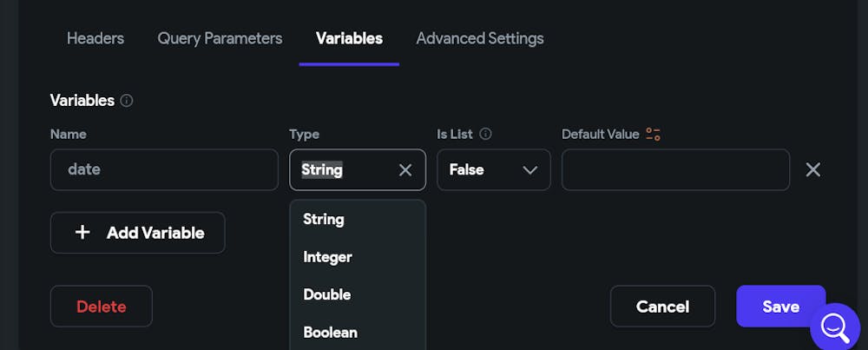Click the Variables info icon
Viewport: 868px width, 350px height.
(x=127, y=101)
